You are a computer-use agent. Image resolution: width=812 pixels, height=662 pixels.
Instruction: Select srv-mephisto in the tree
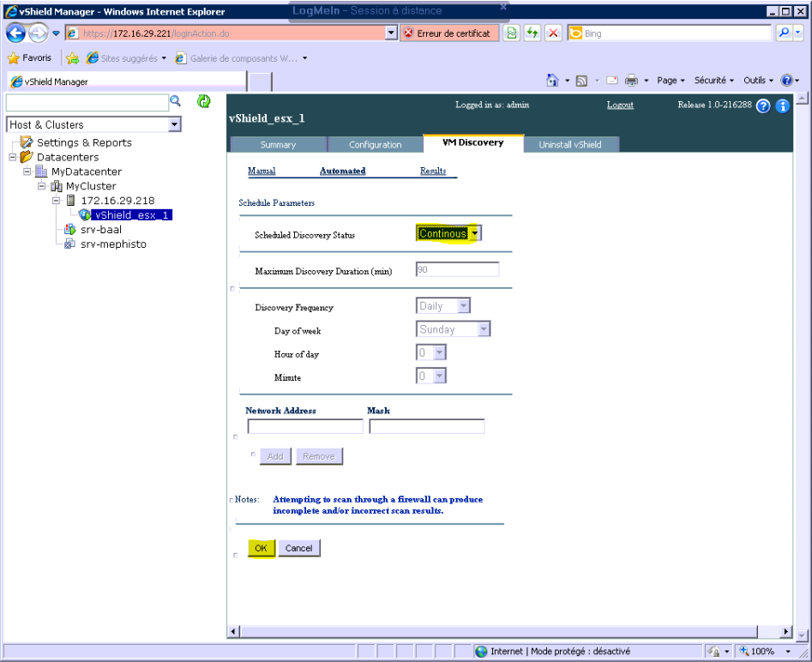[113, 244]
